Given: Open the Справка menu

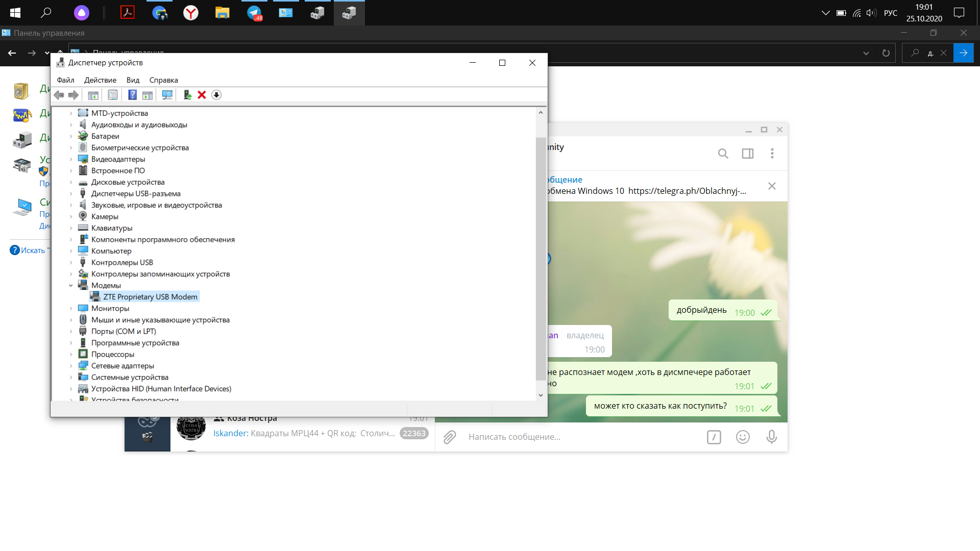Looking at the screenshot, I should [x=163, y=80].
